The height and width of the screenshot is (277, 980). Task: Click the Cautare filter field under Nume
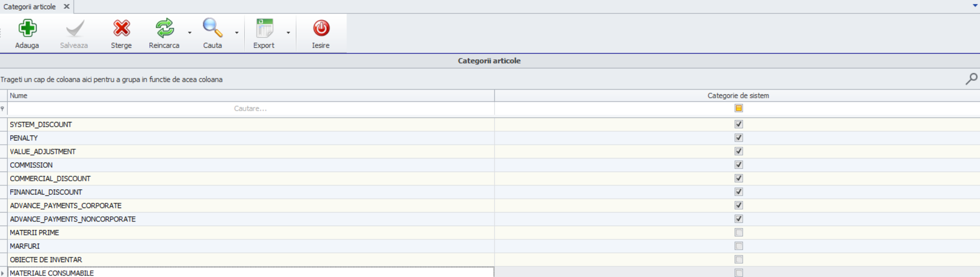pos(251,109)
